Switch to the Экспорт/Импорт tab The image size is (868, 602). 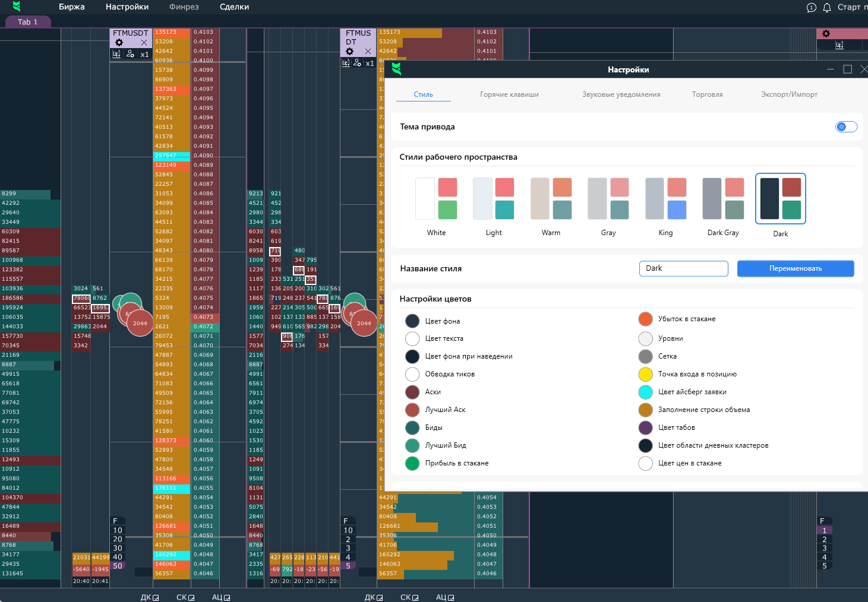click(790, 94)
